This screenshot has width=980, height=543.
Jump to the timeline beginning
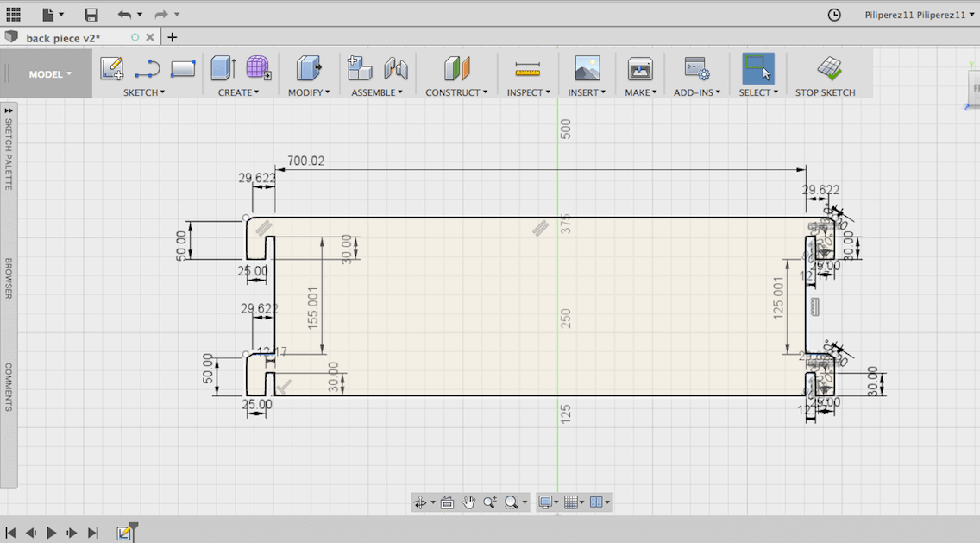[10, 533]
